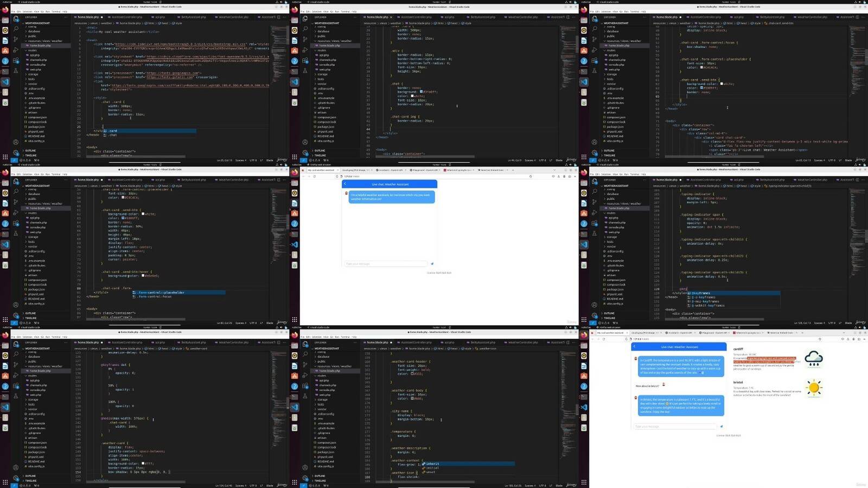Open Explorer more actions in window suggesting .card
Image resolution: width=868 pixels, height=488 pixels.
tap(66, 17)
